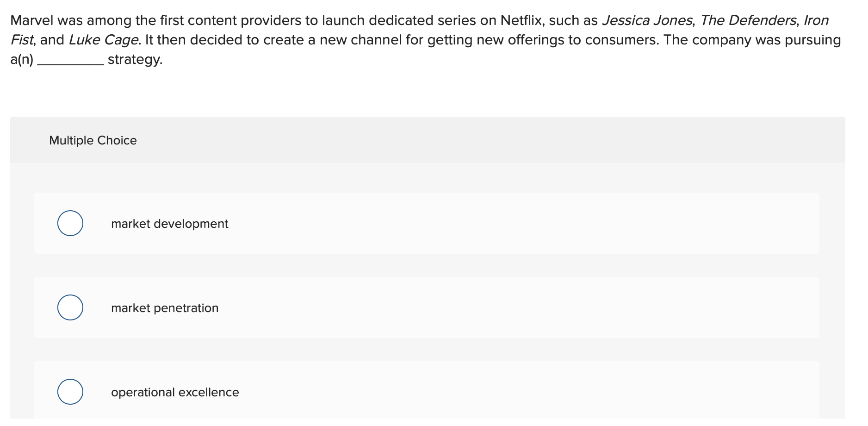Click the phrase "new channel" in the question
The image size is (868, 426).
pyautogui.click(x=360, y=40)
